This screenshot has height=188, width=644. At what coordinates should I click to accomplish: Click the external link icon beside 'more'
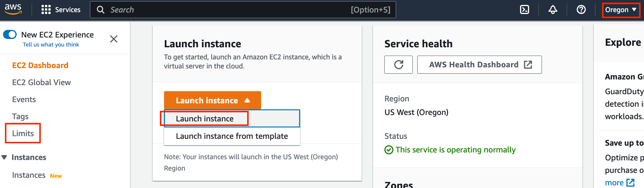(x=630, y=183)
